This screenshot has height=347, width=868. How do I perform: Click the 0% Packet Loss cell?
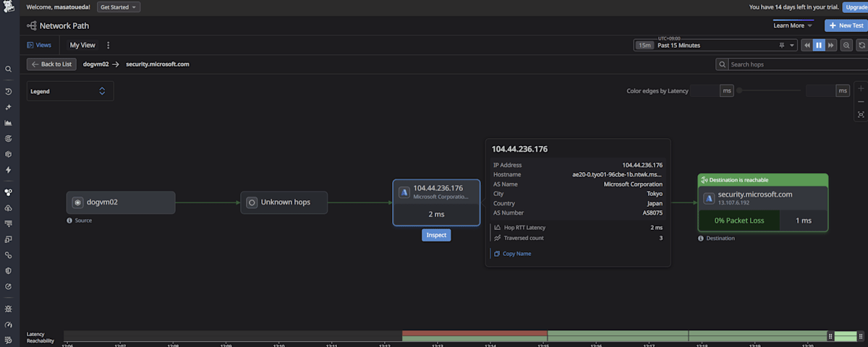[739, 220]
